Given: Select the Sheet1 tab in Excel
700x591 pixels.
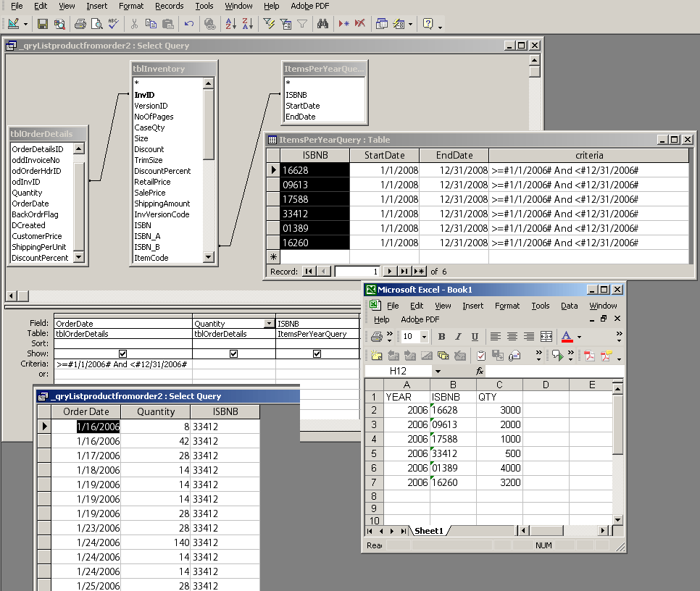Looking at the screenshot, I should click(429, 531).
